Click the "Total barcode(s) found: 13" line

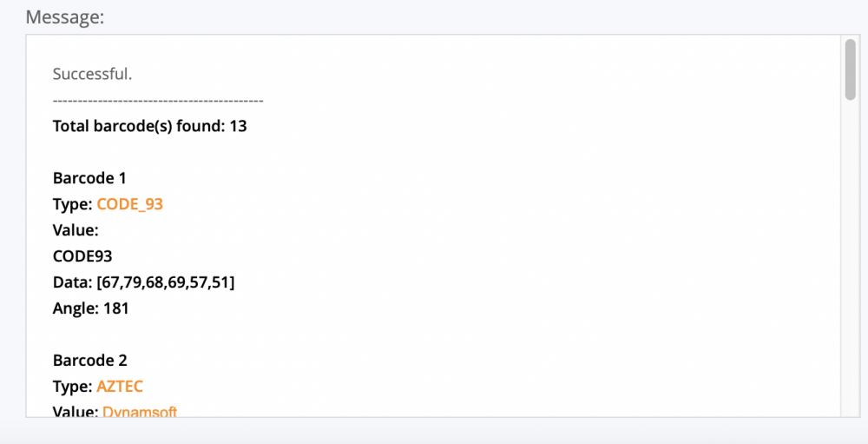coord(150,126)
